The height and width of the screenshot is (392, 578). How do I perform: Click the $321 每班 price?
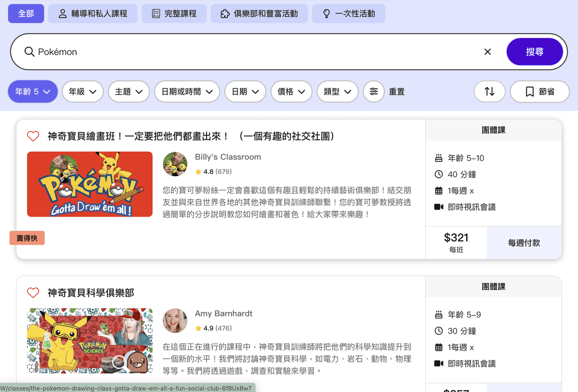456,243
